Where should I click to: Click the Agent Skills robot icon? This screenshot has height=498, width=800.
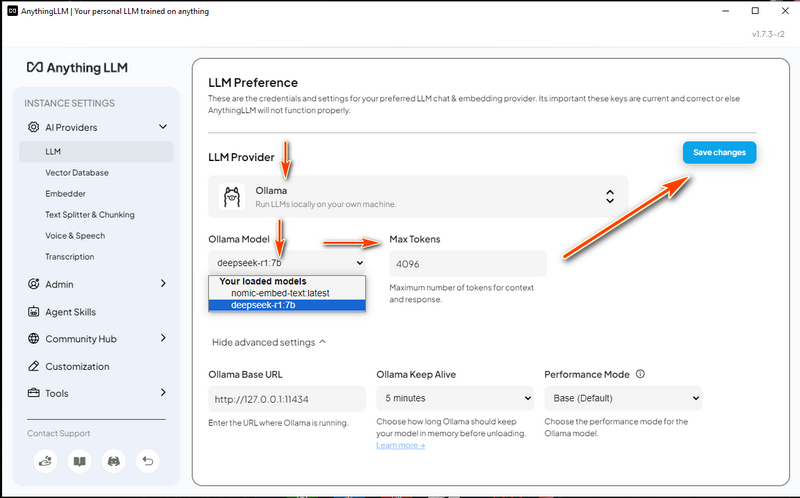pos(33,311)
